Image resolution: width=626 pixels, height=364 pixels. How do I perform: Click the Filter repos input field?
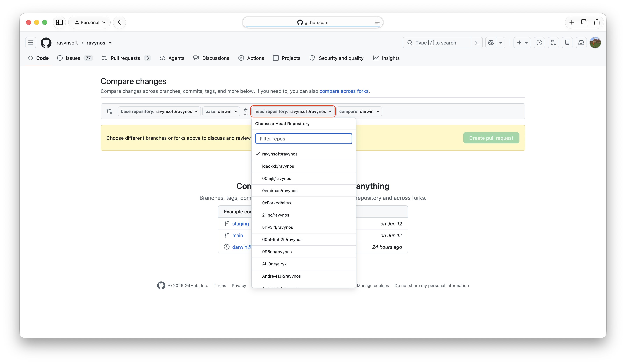pyautogui.click(x=304, y=139)
